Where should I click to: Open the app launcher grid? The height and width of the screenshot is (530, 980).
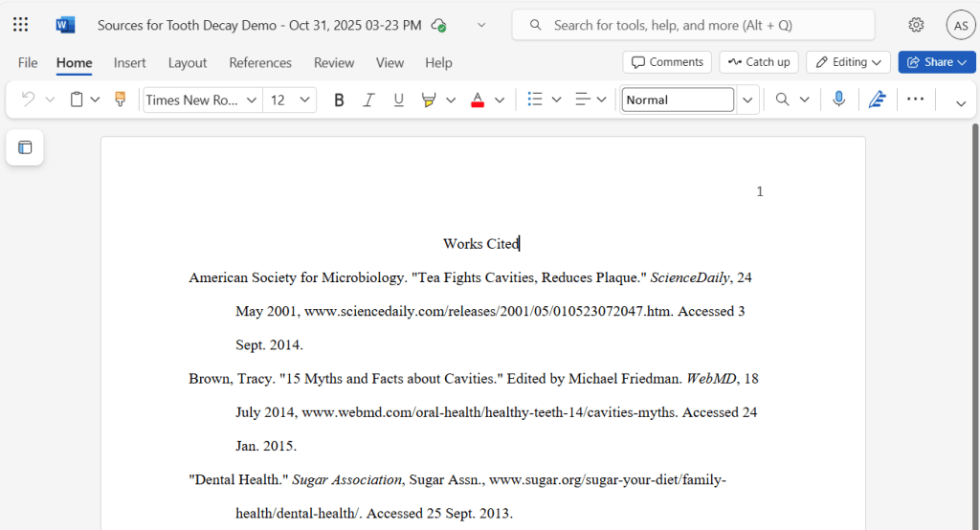[21, 25]
